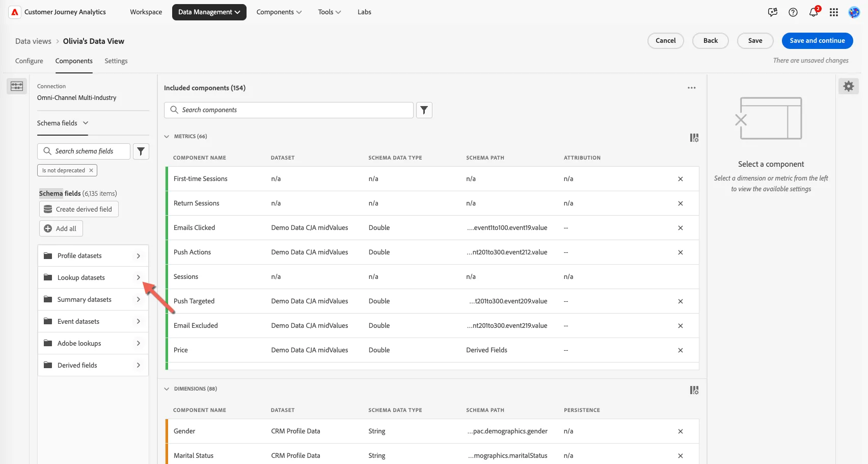Screen dimensions: 868x464
Task: Open the settings gear in the right rail
Action: pyautogui.click(x=849, y=86)
